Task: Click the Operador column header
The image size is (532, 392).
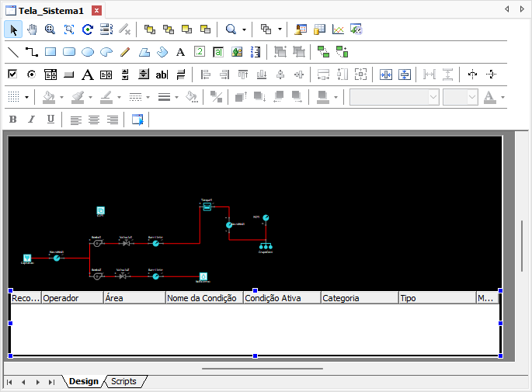Action: click(71, 297)
